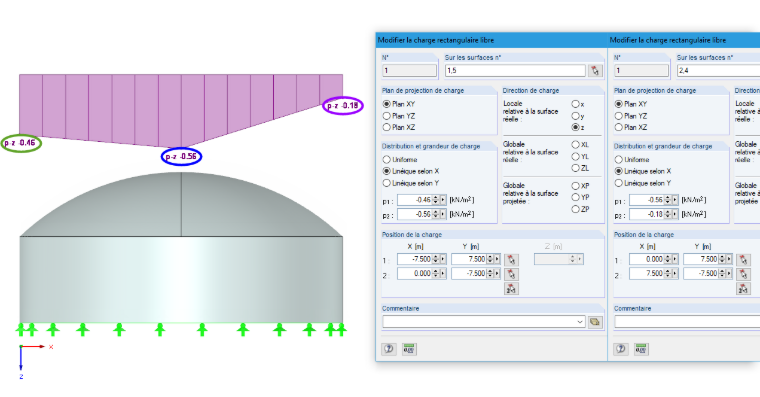Select Plan YZ in the 2,4 dialog
This screenshot has width=760, height=397.
(x=619, y=116)
